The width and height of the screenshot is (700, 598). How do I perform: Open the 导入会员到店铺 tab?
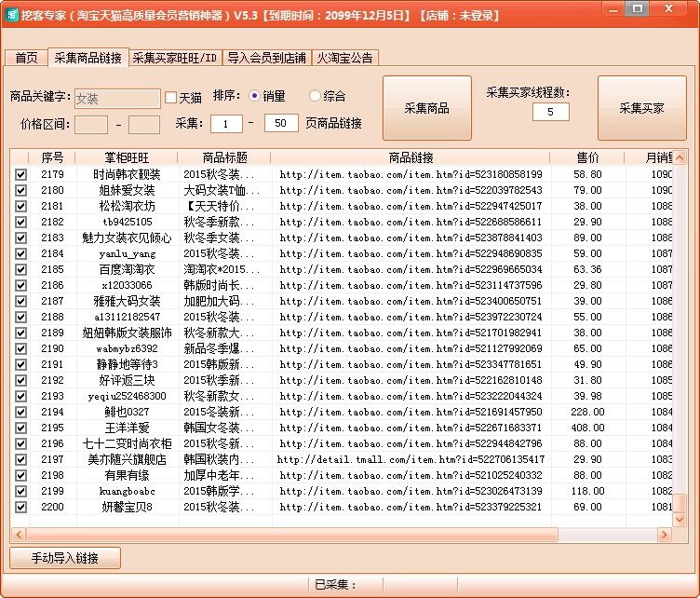[266, 58]
